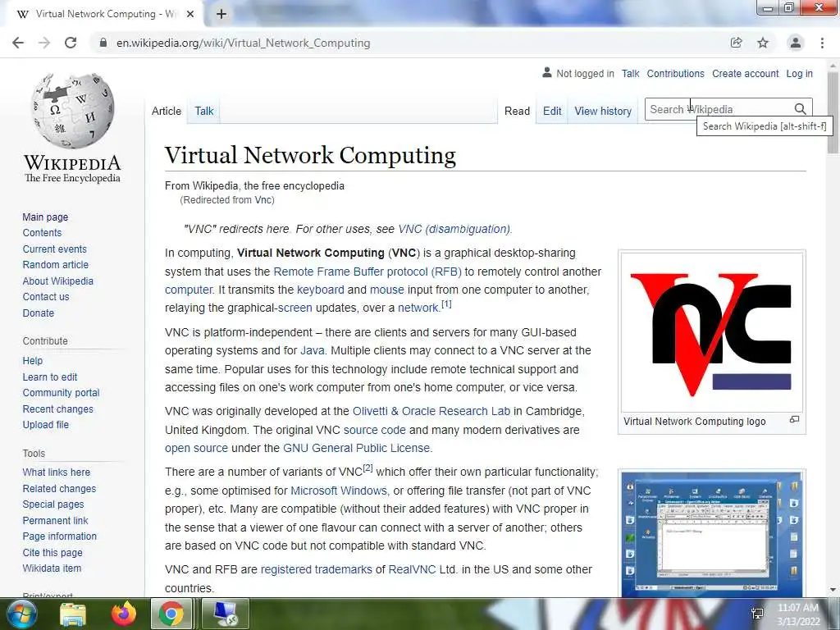
Task: Click Cite this page
Action: click(52, 552)
